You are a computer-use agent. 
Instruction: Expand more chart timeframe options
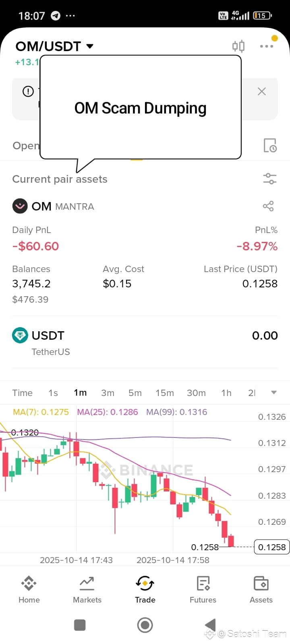pos(274,392)
